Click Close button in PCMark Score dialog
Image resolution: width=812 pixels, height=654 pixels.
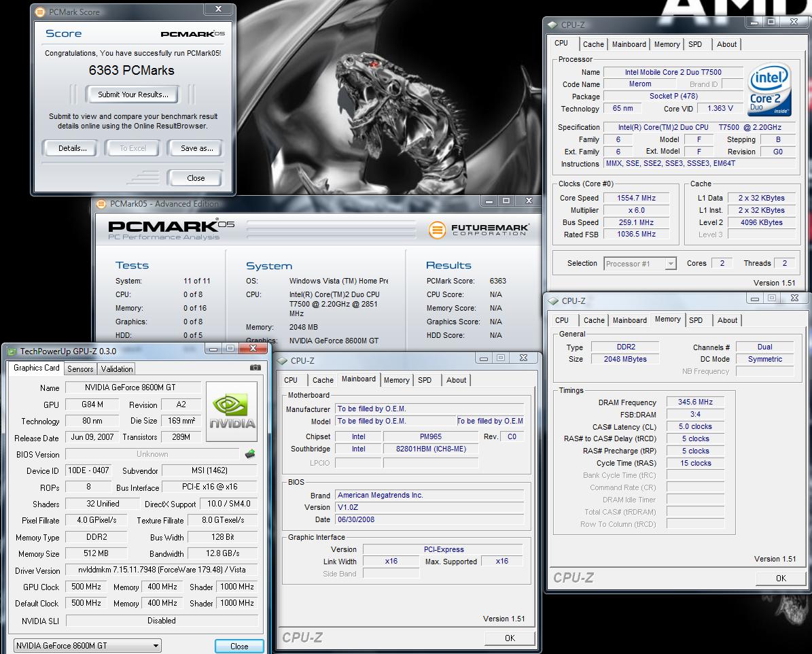[x=195, y=177]
